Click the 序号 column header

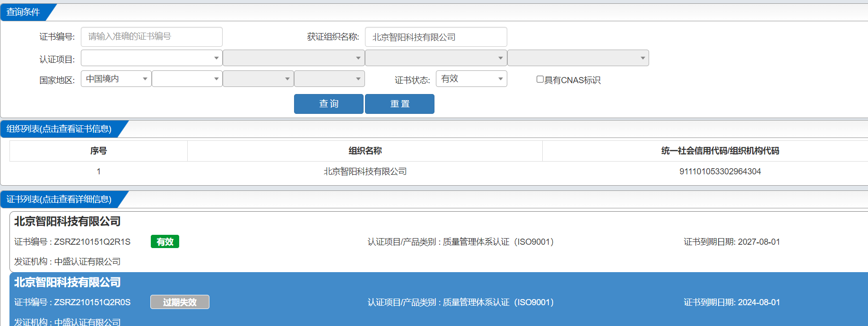[98, 151]
